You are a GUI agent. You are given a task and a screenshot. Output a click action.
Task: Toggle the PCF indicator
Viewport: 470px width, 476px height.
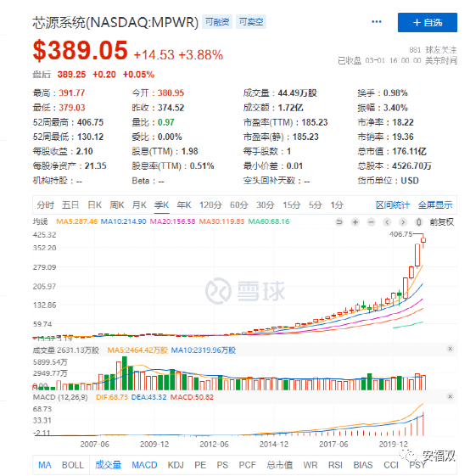(247, 465)
